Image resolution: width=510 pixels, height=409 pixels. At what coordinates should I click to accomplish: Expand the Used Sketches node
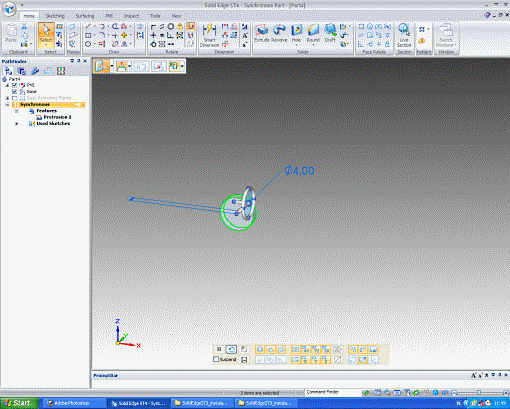click(16, 124)
